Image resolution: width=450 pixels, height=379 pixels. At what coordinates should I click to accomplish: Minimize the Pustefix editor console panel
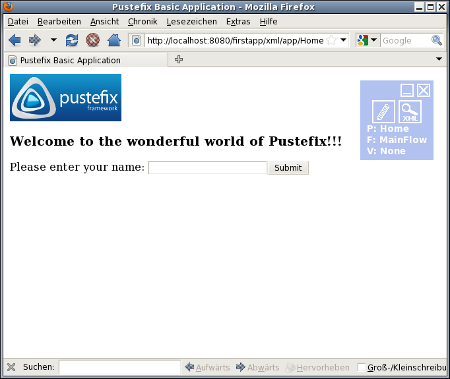(407, 90)
